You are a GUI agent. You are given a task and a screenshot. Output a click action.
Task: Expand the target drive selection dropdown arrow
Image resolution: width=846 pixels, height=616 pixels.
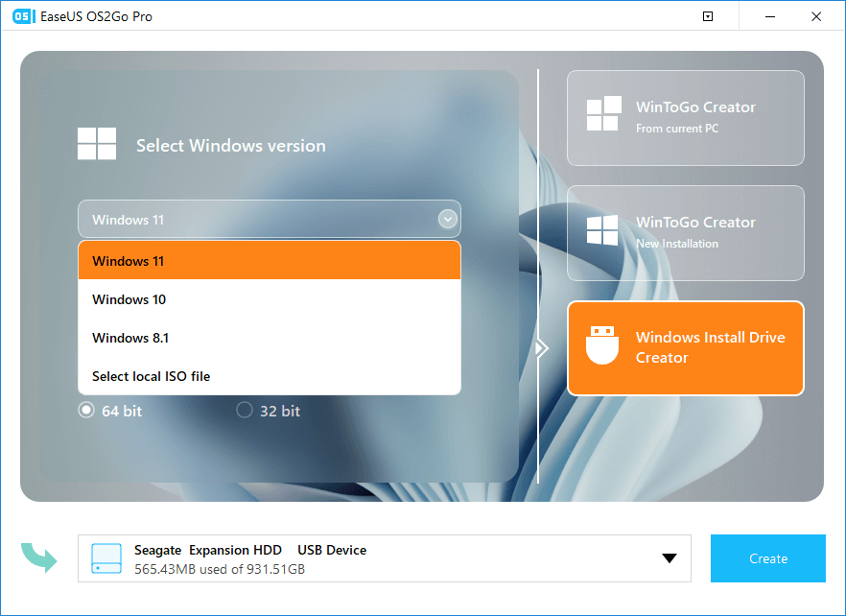[x=669, y=558]
